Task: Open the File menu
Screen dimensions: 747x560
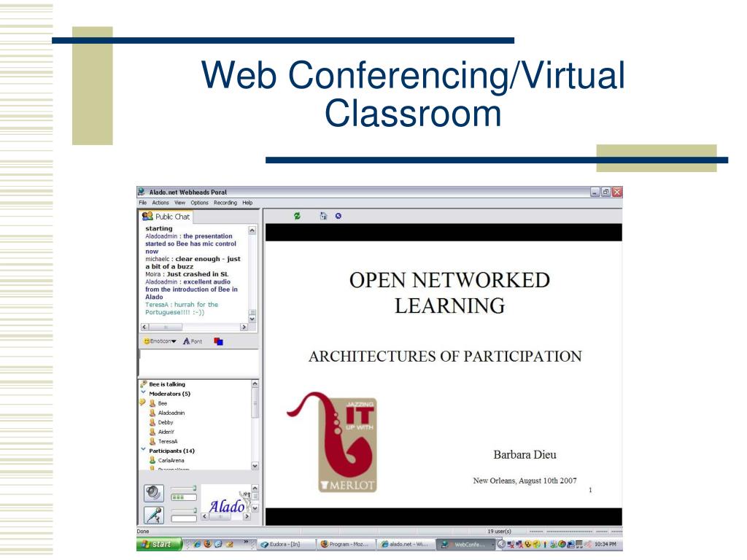Action: tap(142, 203)
